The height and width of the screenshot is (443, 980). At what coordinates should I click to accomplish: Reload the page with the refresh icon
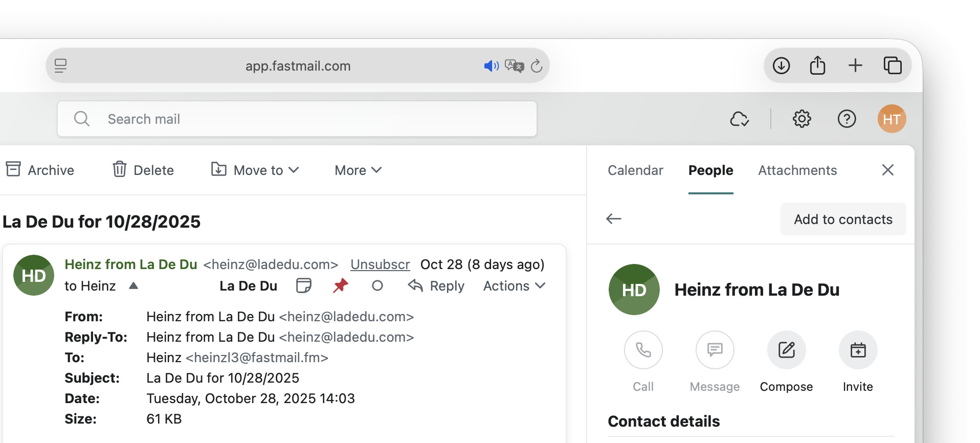pos(536,65)
